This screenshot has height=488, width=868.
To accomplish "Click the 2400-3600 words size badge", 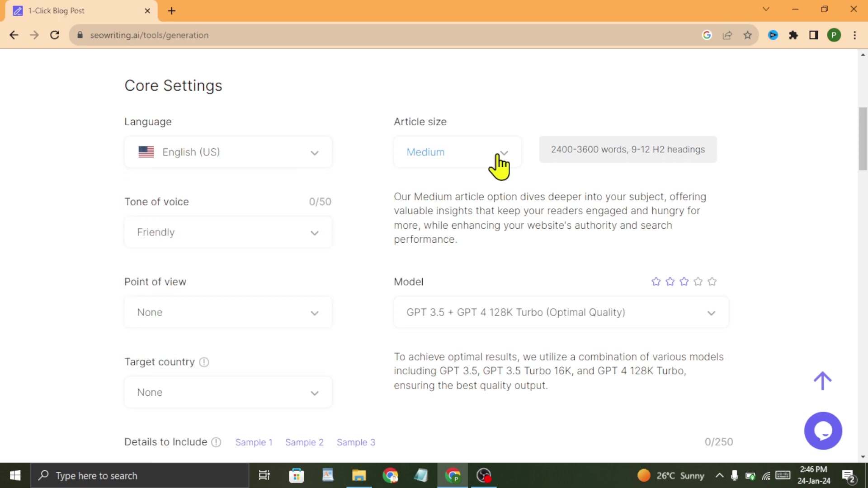I will pyautogui.click(x=627, y=150).
